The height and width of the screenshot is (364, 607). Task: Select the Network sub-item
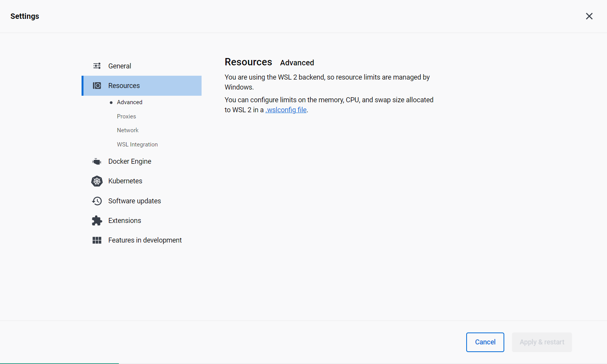[128, 130]
